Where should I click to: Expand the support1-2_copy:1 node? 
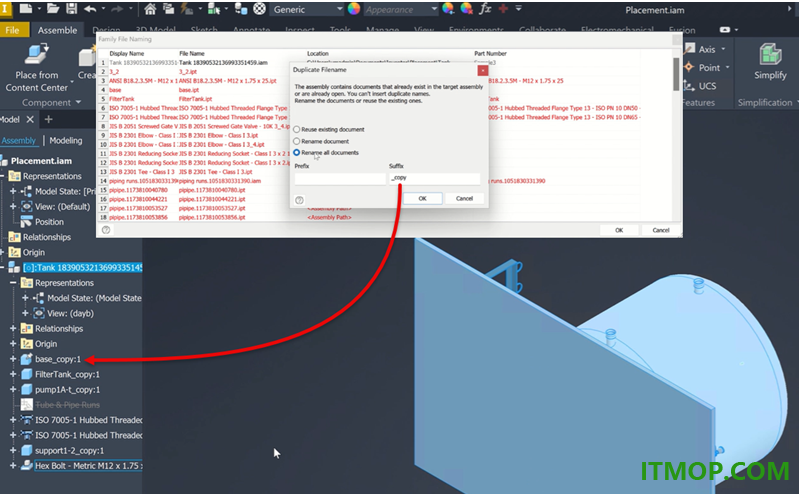click(x=13, y=450)
